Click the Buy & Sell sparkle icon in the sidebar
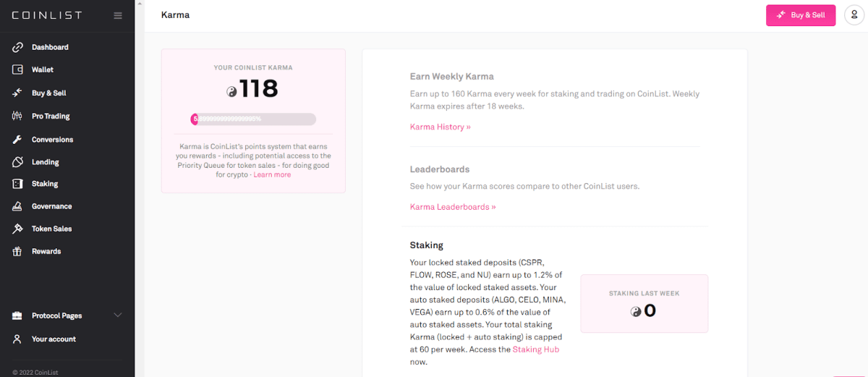 click(17, 93)
